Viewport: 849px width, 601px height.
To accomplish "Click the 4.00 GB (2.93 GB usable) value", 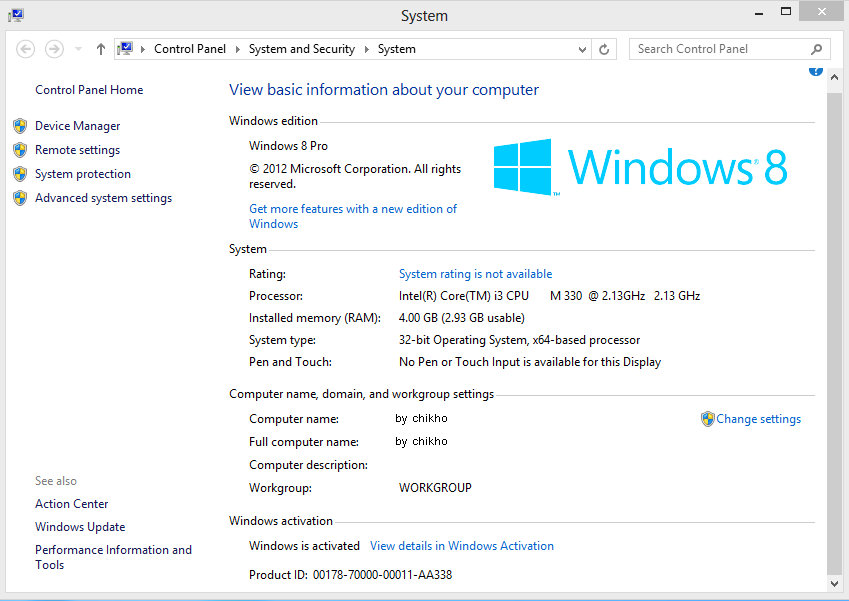I will (x=462, y=318).
